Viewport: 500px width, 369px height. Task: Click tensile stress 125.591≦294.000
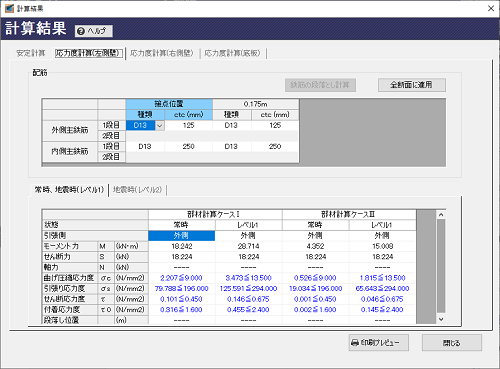click(x=249, y=289)
